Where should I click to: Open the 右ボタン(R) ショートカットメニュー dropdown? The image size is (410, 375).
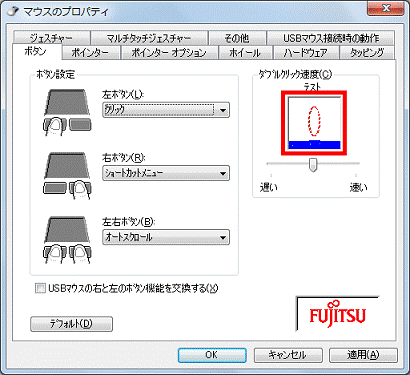[x=166, y=173]
